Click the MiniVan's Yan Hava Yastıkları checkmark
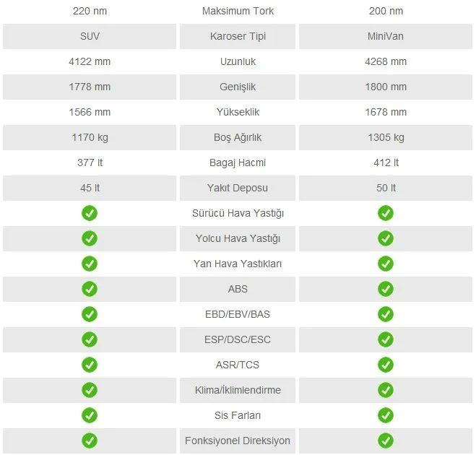The width and height of the screenshot is (476, 455). click(x=386, y=264)
